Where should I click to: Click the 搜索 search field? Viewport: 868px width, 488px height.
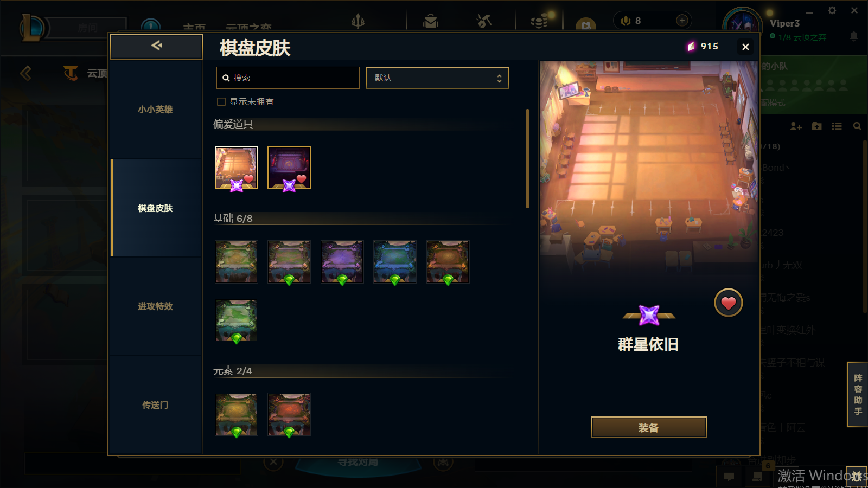click(x=288, y=78)
